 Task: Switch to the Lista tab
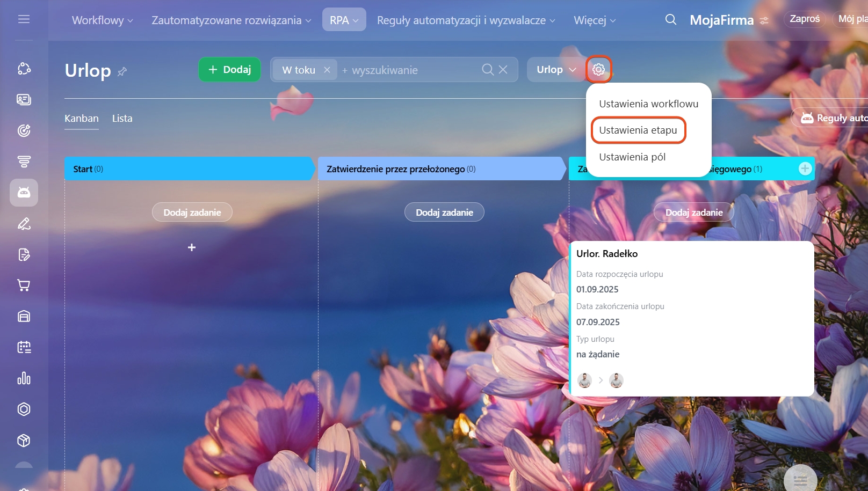tap(122, 119)
